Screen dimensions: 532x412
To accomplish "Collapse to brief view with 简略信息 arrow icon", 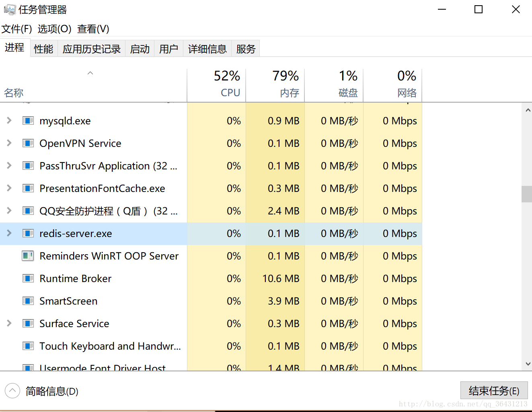I will point(12,391).
